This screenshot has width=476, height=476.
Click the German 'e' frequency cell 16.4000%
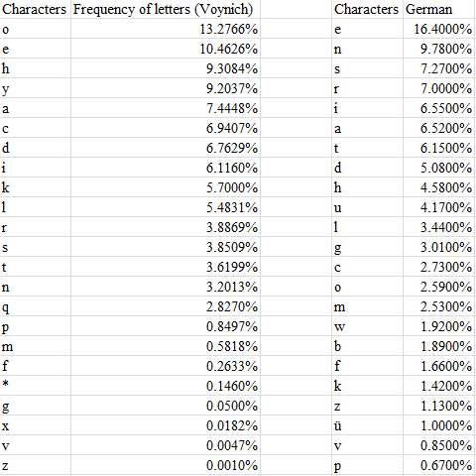(x=439, y=29)
